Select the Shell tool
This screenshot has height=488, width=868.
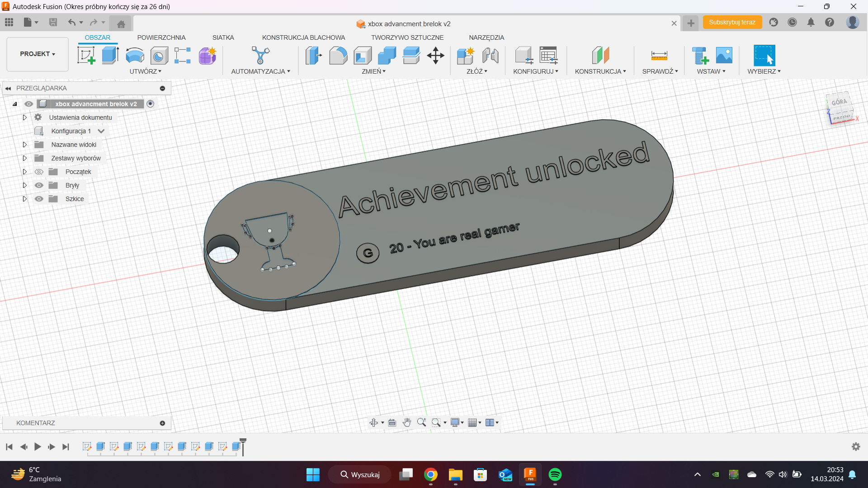coord(363,56)
